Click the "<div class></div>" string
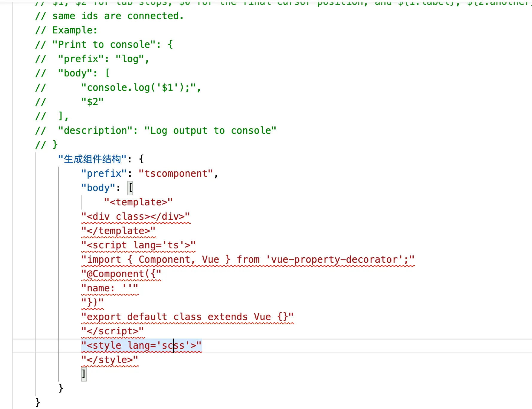Image resolution: width=532 pixels, height=409 pixels. 136,216
